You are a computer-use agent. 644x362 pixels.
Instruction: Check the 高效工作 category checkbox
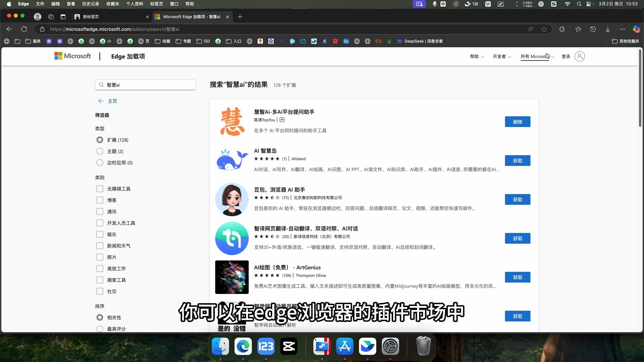pyautogui.click(x=100, y=268)
